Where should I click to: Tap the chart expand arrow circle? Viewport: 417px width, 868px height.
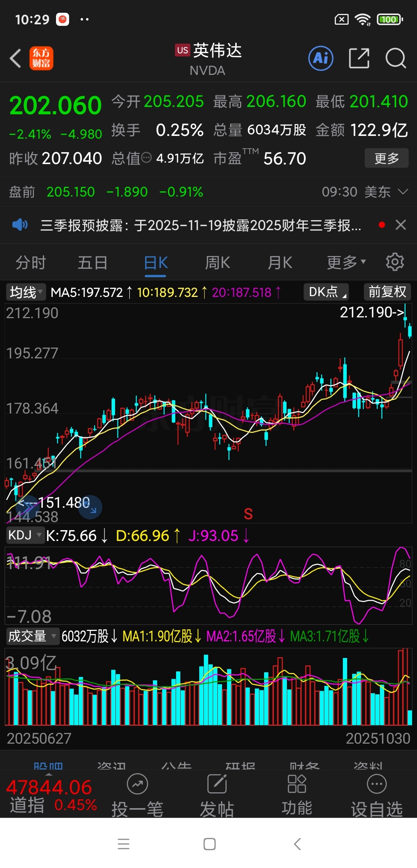pyautogui.click(x=90, y=507)
